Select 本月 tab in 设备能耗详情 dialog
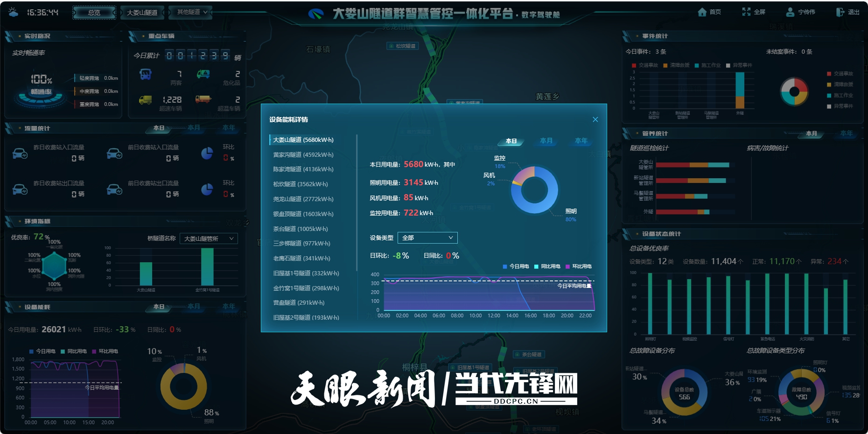This screenshot has height=434, width=868. coord(546,141)
